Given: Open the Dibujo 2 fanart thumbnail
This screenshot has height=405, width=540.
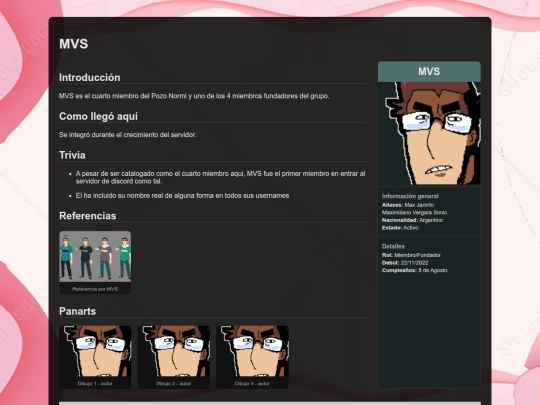Looking at the screenshot, I should point(174,351).
